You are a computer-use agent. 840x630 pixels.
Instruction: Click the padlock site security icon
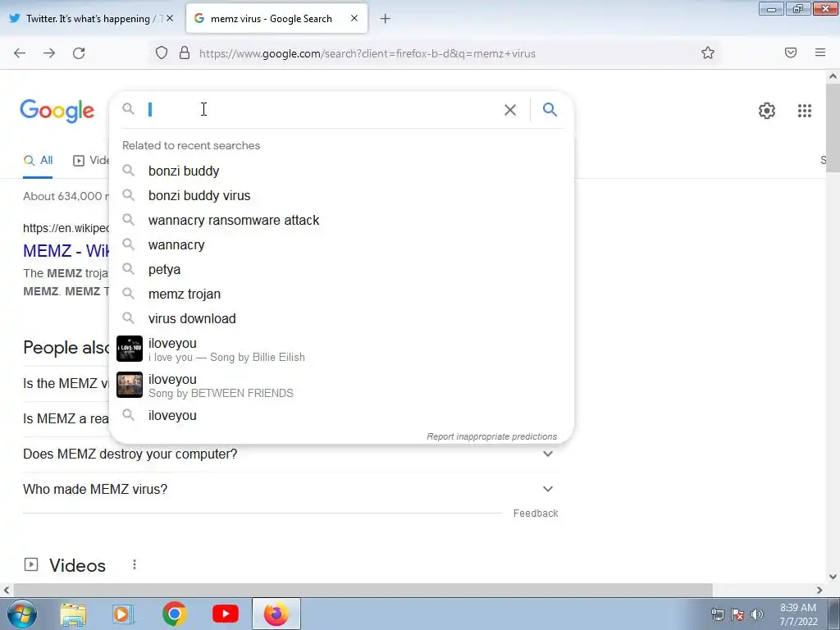185,52
